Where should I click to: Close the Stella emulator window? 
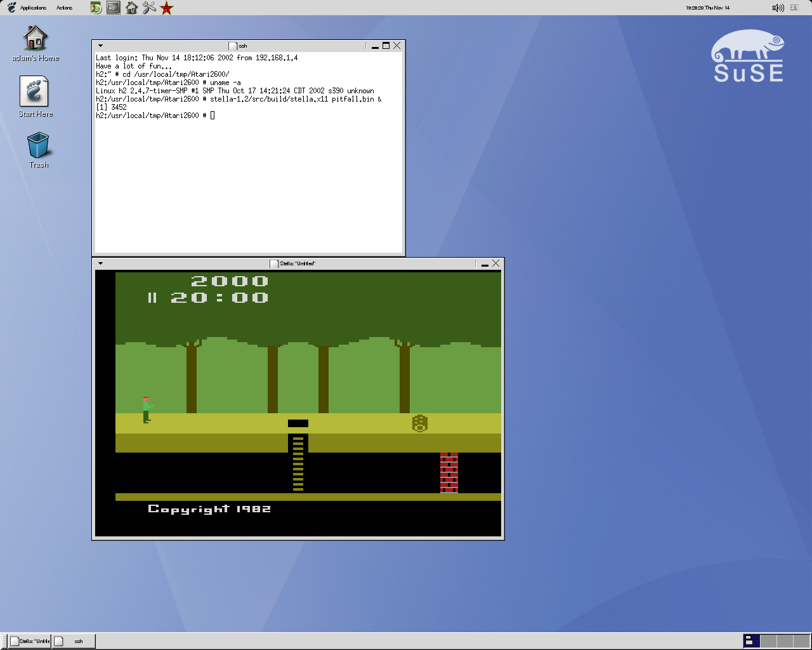coord(496,263)
